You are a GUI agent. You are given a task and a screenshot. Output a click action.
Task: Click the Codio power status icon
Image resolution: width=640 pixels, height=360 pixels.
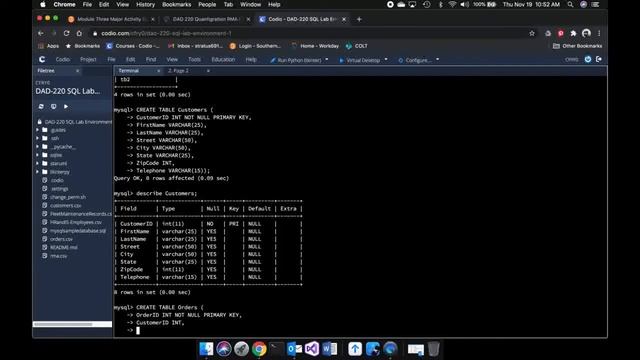click(x=588, y=59)
